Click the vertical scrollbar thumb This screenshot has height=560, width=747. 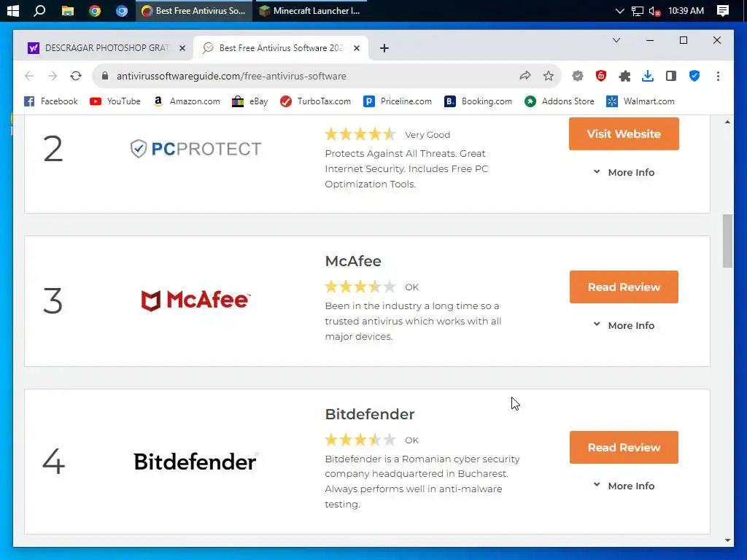click(727, 241)
